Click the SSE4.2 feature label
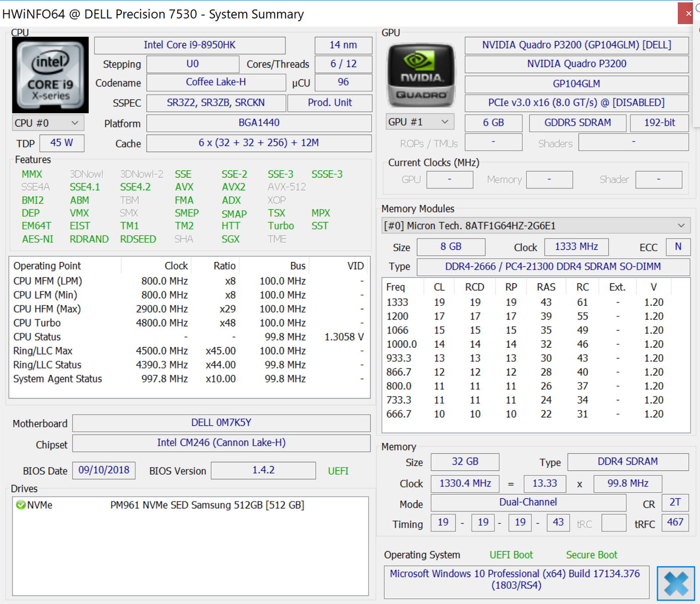The width and height of the screenshot is (700, 604). click(135, 187)
